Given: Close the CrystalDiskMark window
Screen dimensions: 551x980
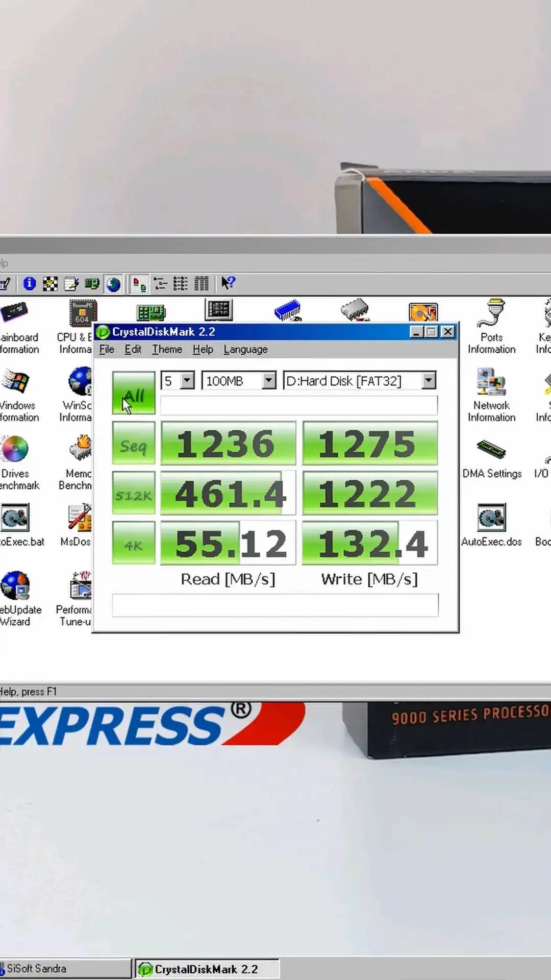Looking at the screenshot, I should coord(447,332).
